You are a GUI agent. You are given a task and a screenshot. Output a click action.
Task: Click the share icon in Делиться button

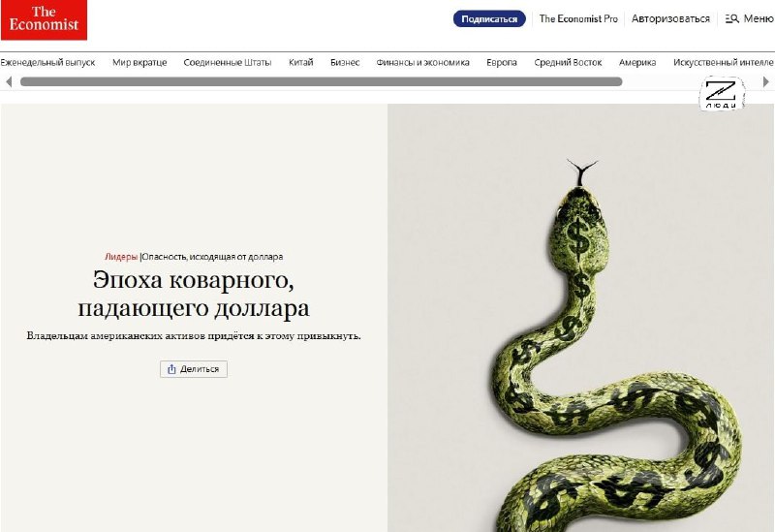click(171, 369)
